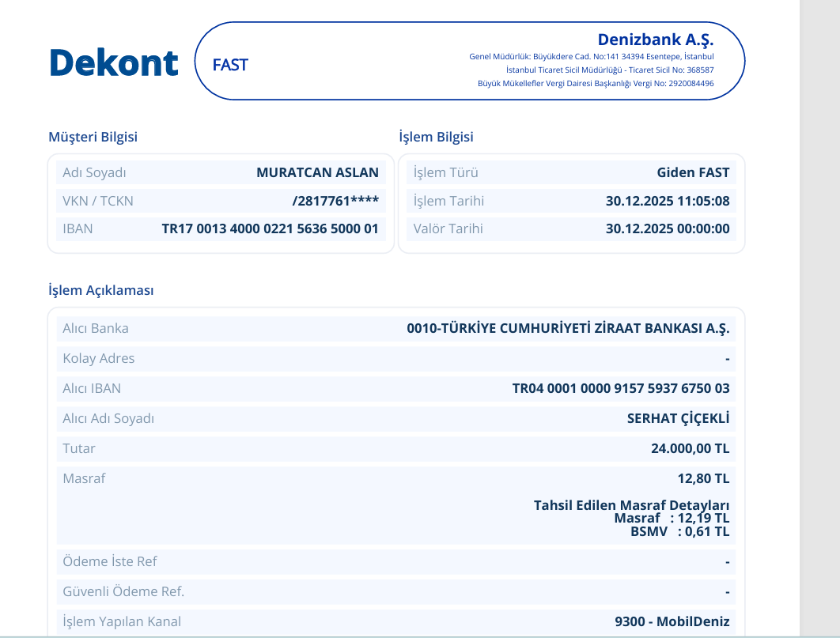Click the Tutar label

79,448
